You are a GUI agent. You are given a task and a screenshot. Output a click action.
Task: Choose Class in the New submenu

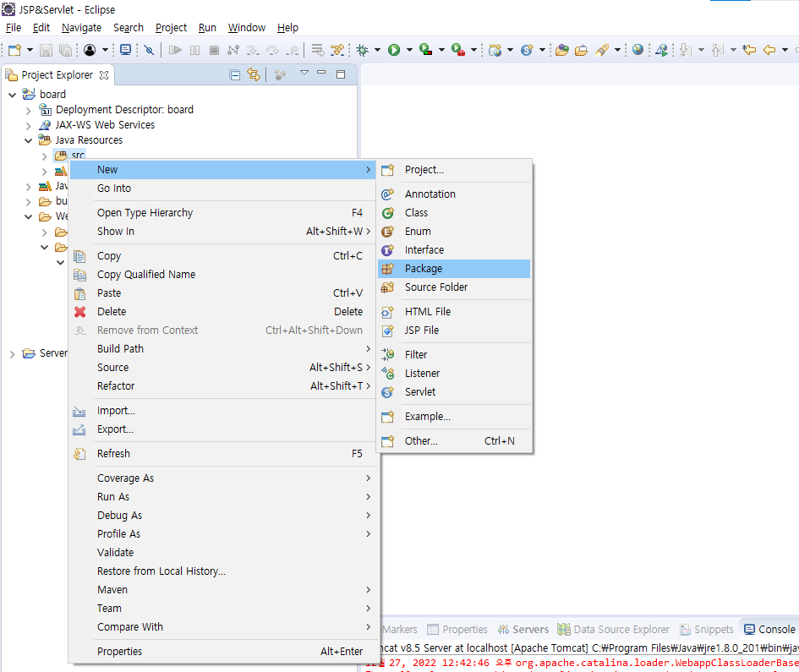454,213
